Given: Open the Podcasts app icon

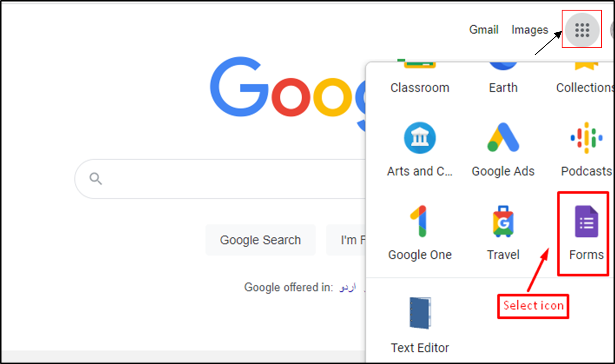Looking at the screenshot, I should coord(586,138).
